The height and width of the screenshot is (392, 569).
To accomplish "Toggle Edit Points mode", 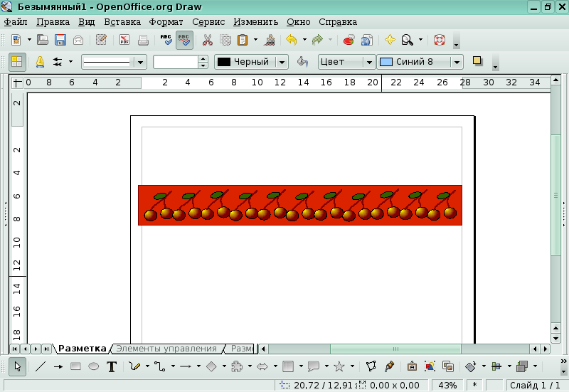I will [x=371, y=366].
